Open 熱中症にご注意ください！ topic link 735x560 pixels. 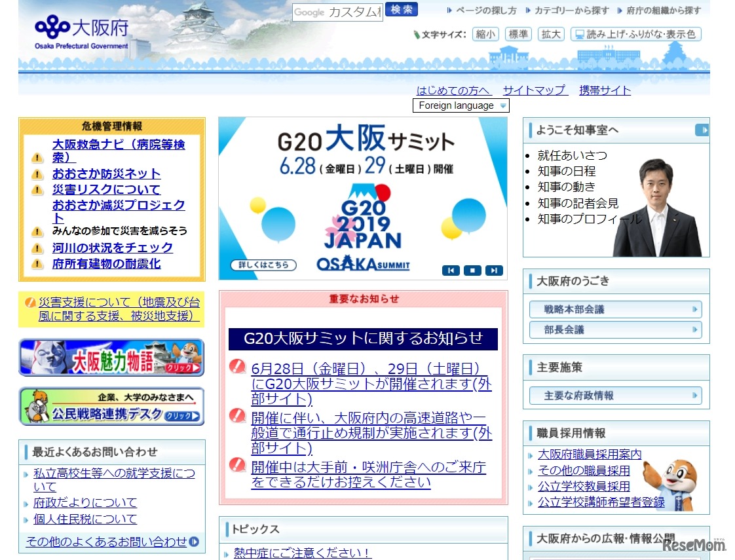[x=303, y=553]
